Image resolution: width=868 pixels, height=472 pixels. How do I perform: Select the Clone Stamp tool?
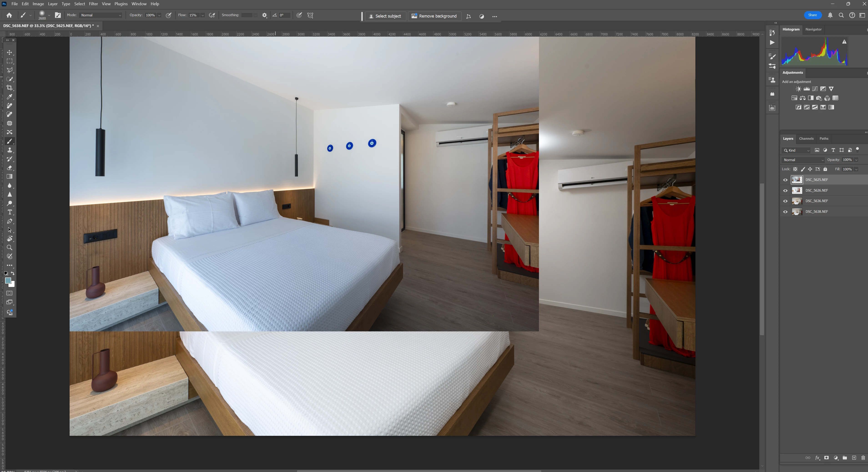point(10,150)
